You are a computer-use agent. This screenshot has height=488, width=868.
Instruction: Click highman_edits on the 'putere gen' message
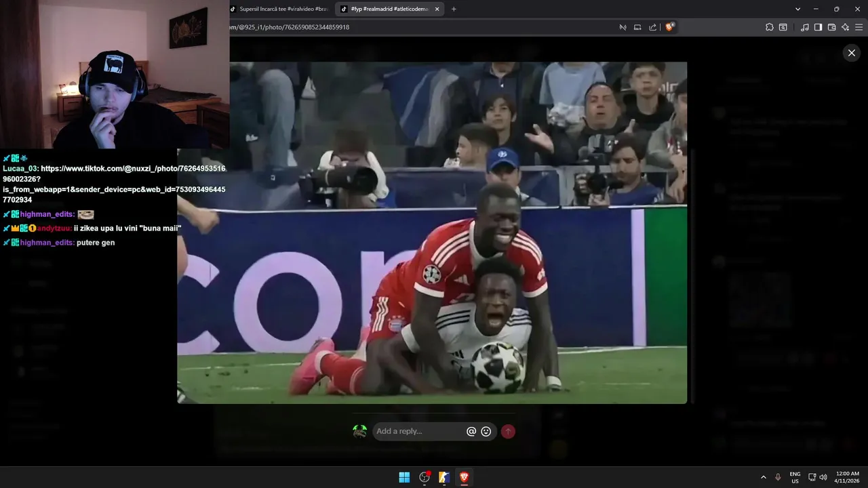click(46, 242)
